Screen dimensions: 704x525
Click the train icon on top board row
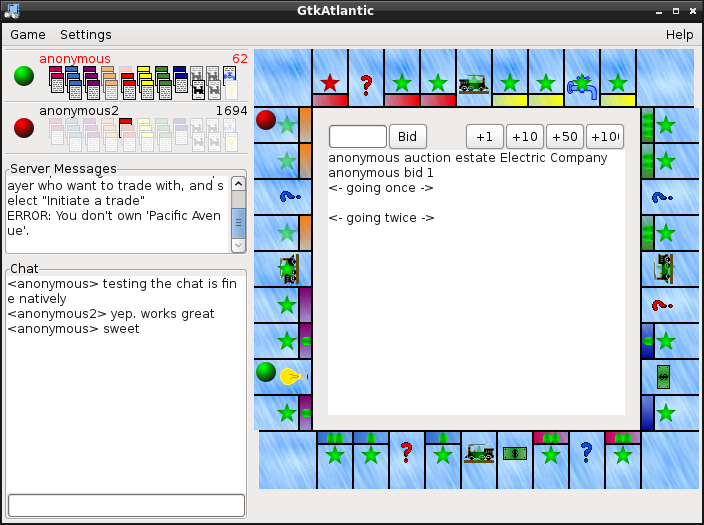(x=474, y=84)
